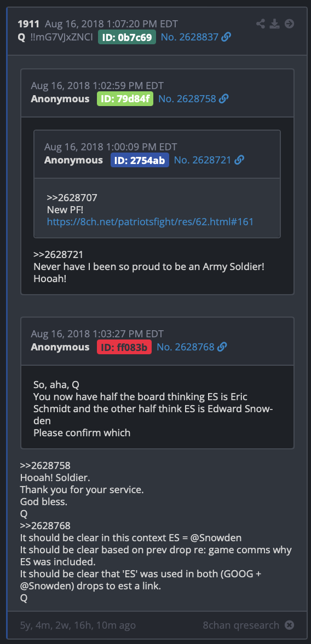Click the red ID: ff083b badge

(x=124, y=347)
